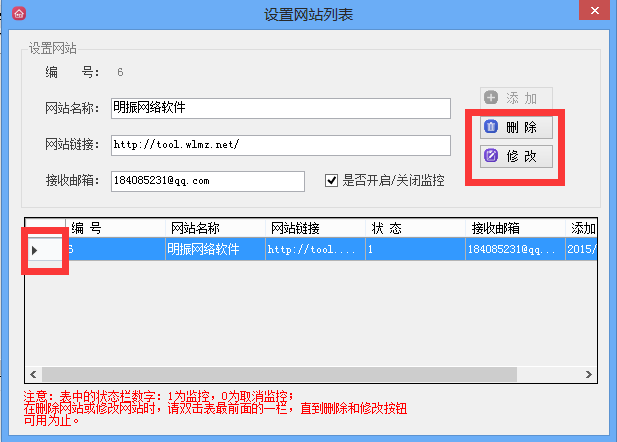Image resolution: width=617 pixels, height=442 pixels.
Task: Click the 接收邮箱 column header
Action: click(x=515, y=228)
